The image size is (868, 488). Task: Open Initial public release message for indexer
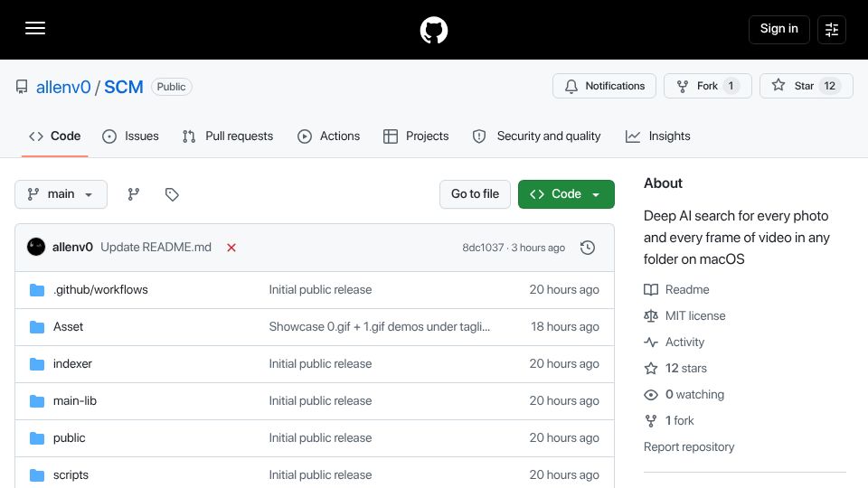coord(320,363)
